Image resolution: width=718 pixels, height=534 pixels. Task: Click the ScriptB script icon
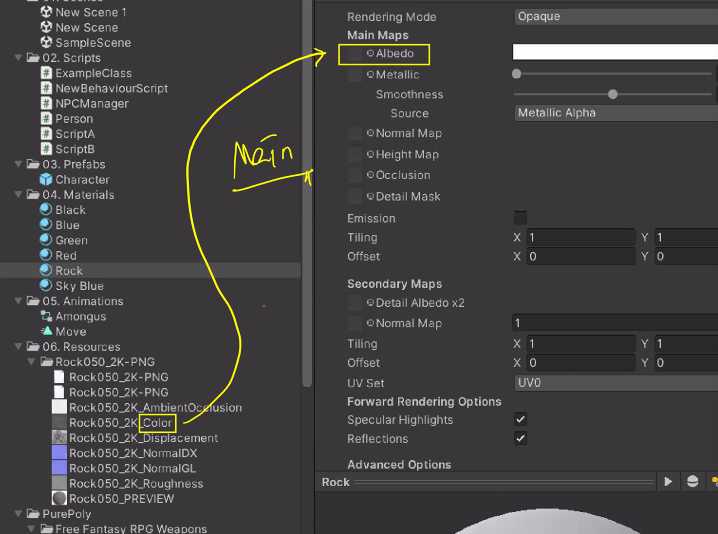46,149
